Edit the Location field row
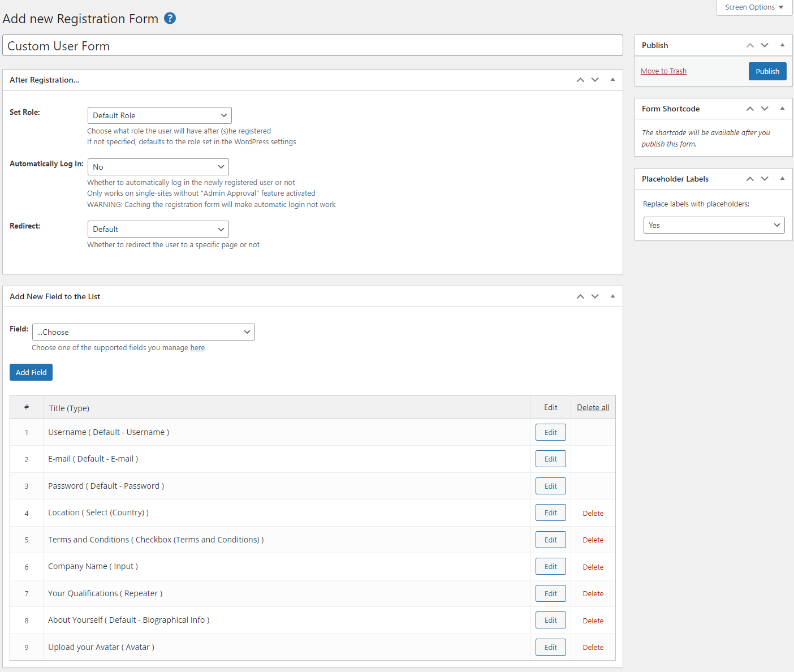This screenshot has width=794, height=672. coord(551,512)
